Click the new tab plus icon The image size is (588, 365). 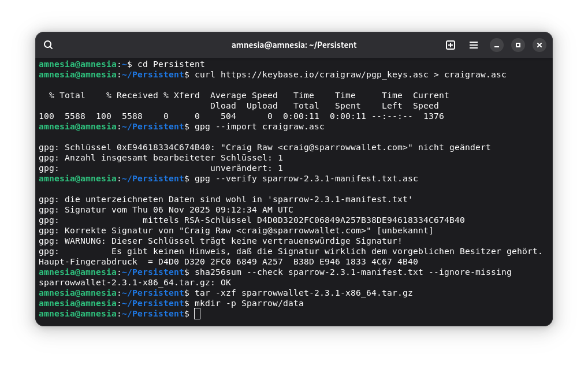[451, 45]
